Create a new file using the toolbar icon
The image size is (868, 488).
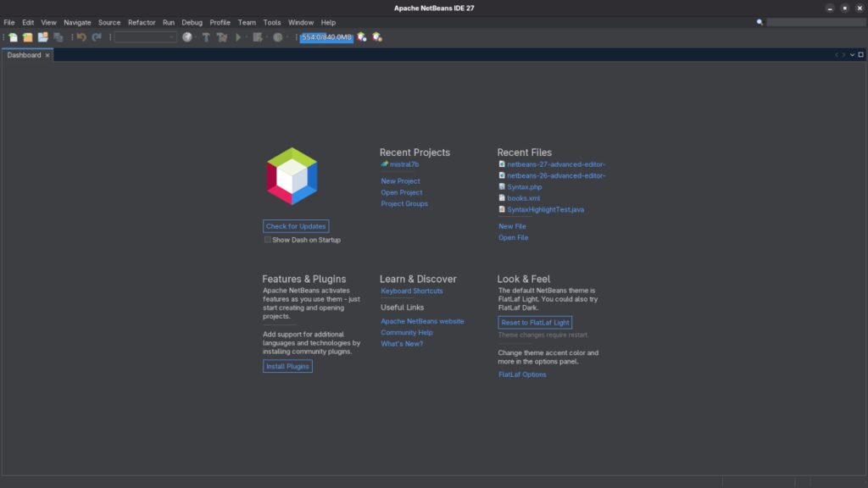pos(12,37)
